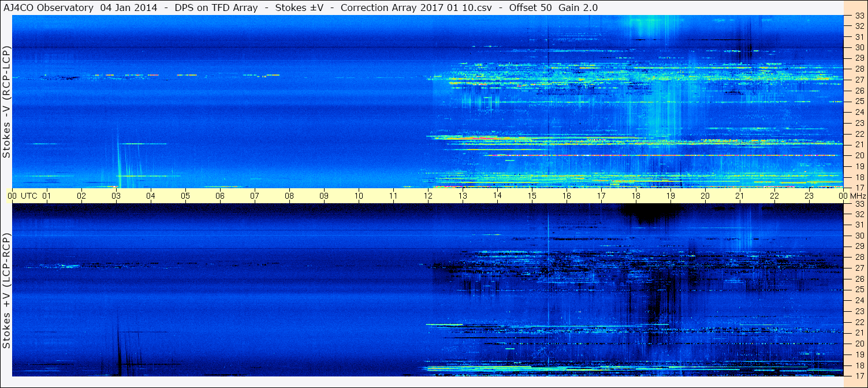Click the Stokes +V (LCP-RCP) spectrogram panel
Image resolution: width=868 pixels, height=388 pixels.
[x=428, y=290]
